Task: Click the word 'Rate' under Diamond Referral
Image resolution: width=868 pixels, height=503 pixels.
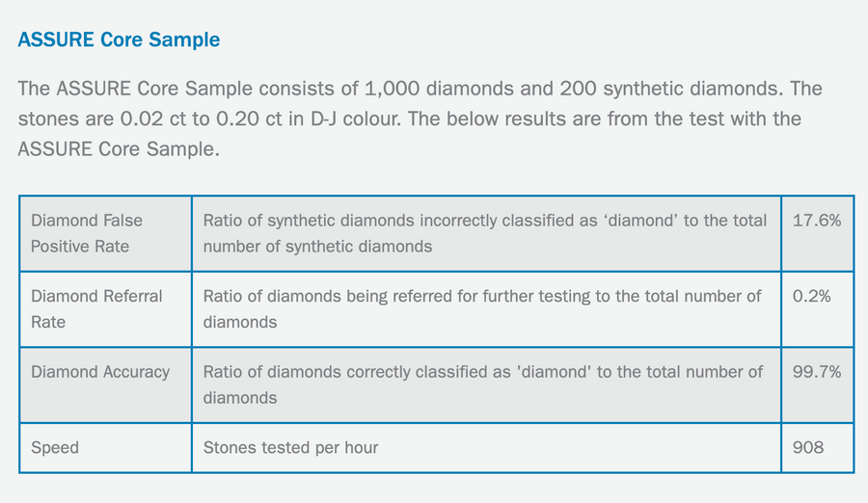Action: point(48,322)
